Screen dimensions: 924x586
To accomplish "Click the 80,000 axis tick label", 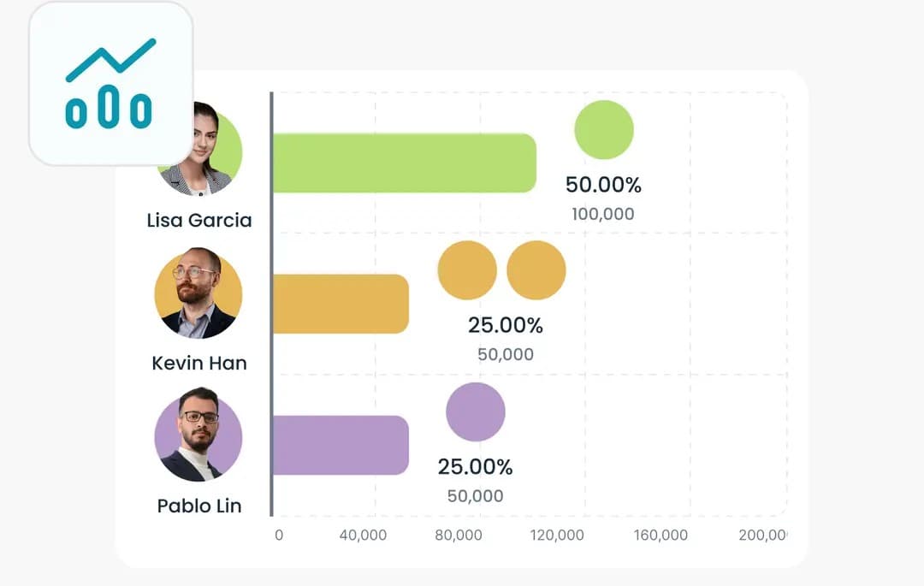I will click(x=458, y=536).
